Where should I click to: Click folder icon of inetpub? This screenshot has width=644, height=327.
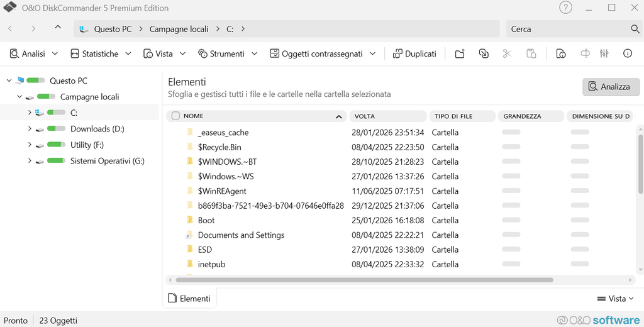pos(189,264)
